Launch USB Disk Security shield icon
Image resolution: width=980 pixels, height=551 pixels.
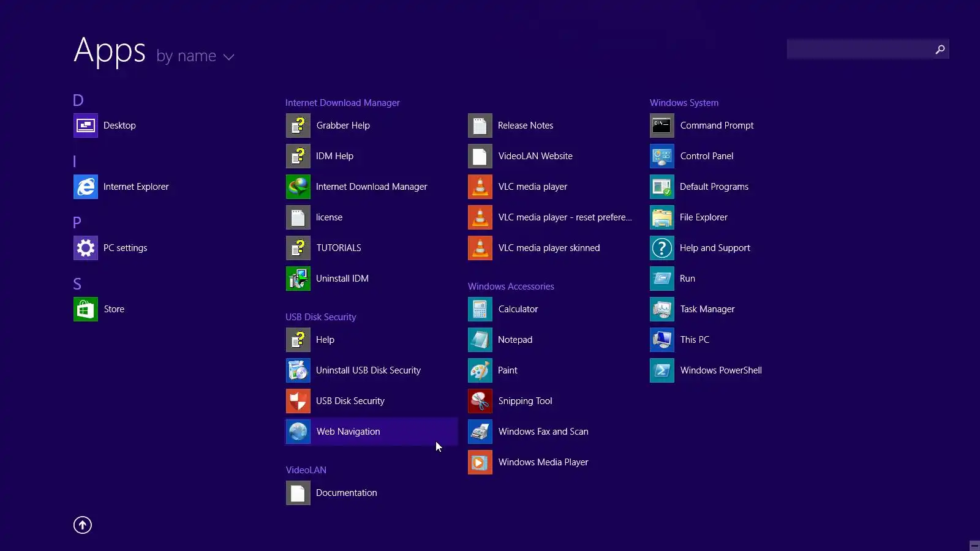tap(298, 401)
